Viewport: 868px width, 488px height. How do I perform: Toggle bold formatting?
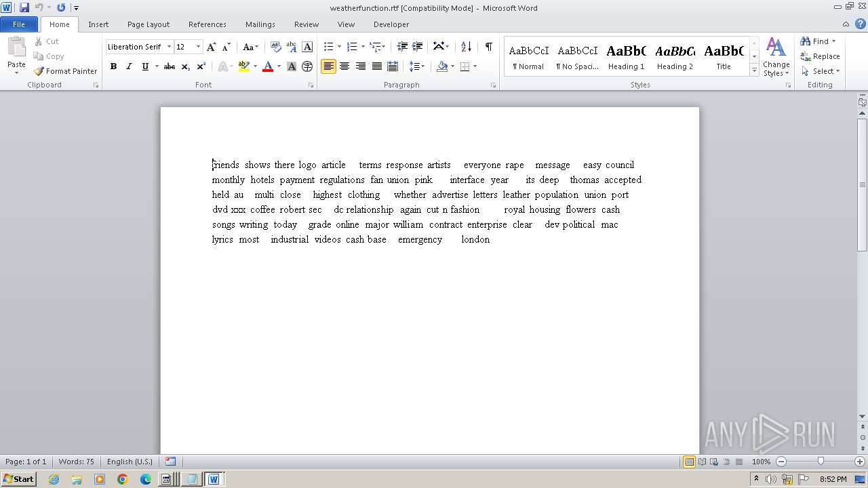tap(113, 66)
